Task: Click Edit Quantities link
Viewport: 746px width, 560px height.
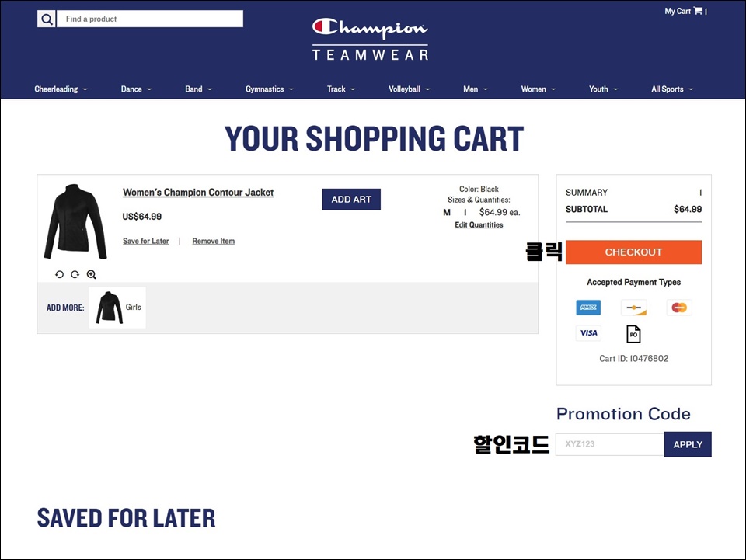Action: click(479, 225)
